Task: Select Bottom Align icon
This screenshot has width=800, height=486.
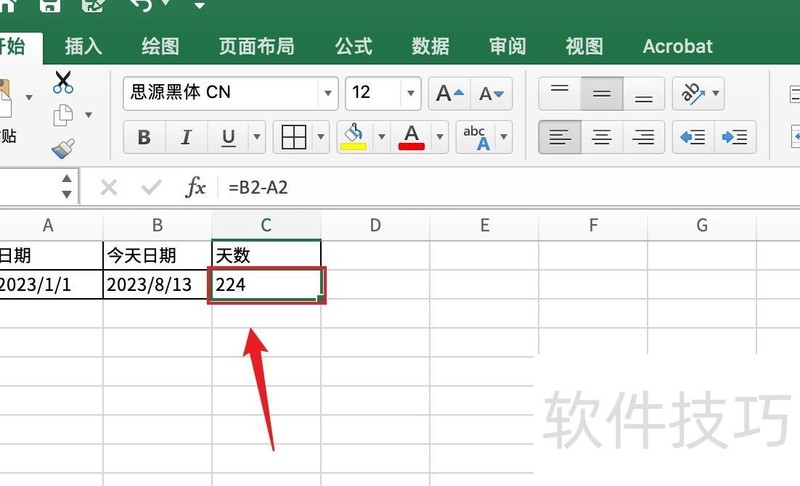Action: [x=643, y=93]
